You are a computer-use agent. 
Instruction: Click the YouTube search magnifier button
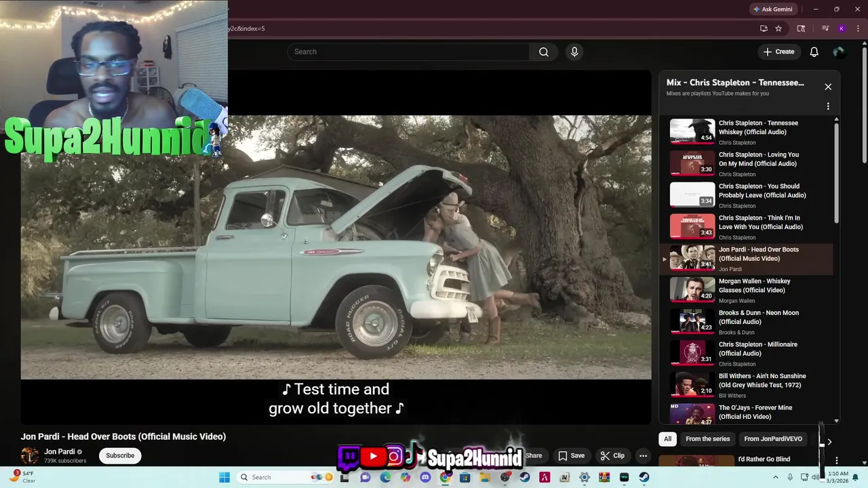coord(543,52)
